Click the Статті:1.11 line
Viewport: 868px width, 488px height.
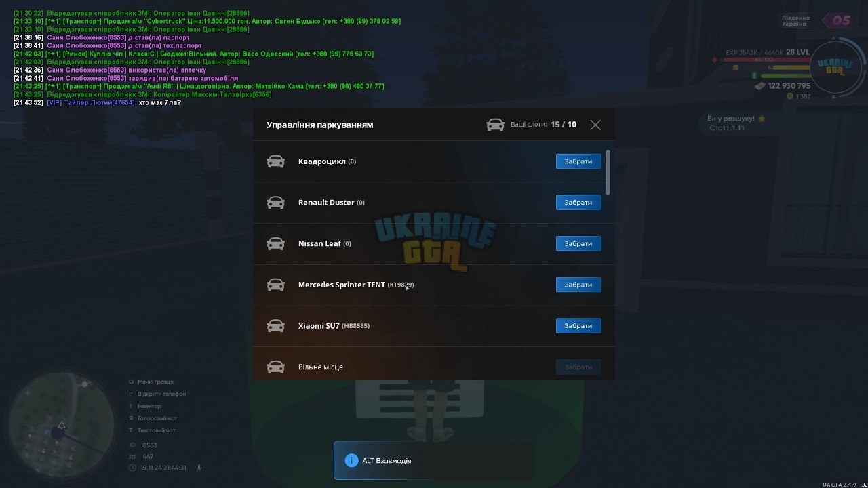727,128
